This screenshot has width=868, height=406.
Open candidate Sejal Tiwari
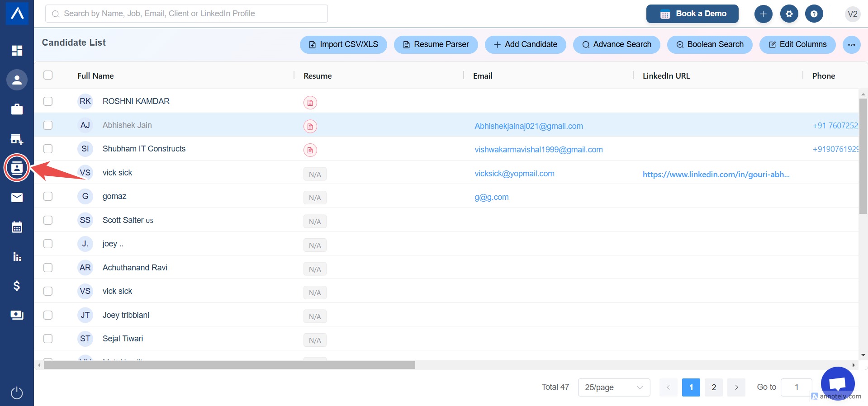tap(123, 339)
